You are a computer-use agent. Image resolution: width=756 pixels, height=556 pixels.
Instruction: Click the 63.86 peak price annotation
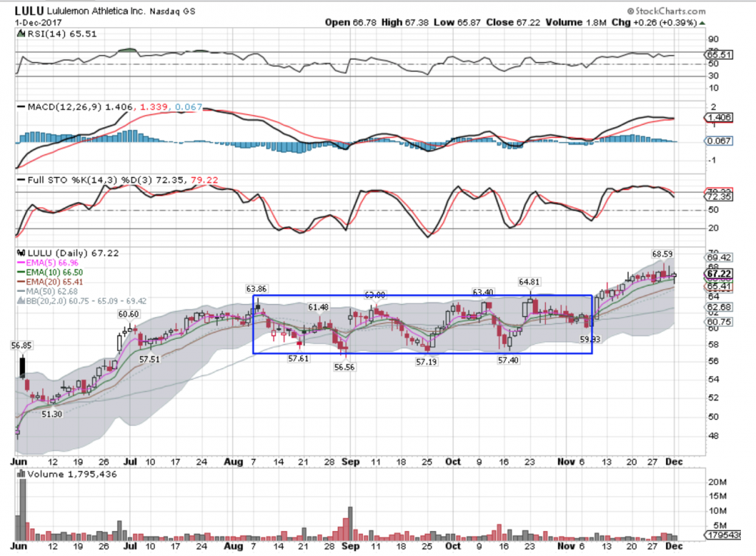(258, 288)
